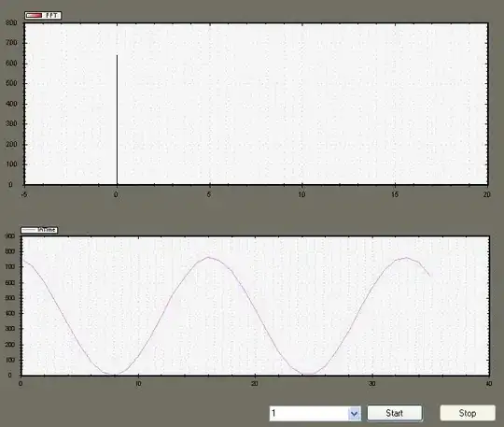The height and width of the screenshot is (427, 504).
Task: Click the lower chart legend box
Action: [x=39, y=230]
